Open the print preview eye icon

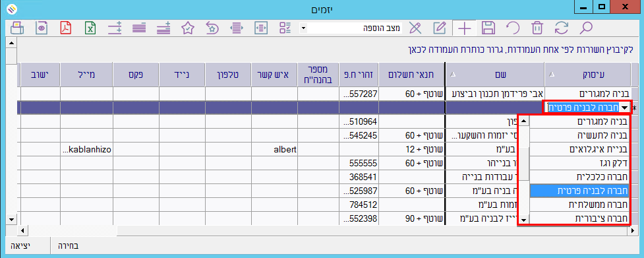(42, 28)
